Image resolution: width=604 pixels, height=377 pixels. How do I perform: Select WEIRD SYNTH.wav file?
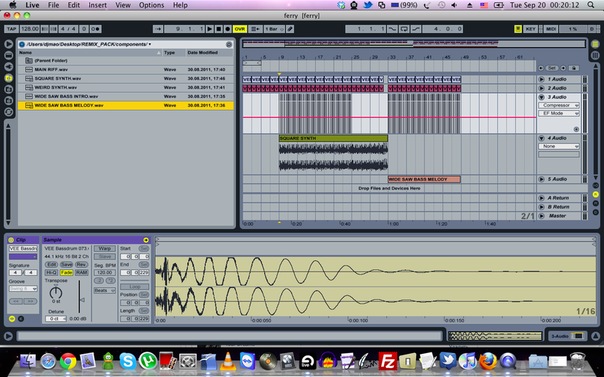(126, 87)
